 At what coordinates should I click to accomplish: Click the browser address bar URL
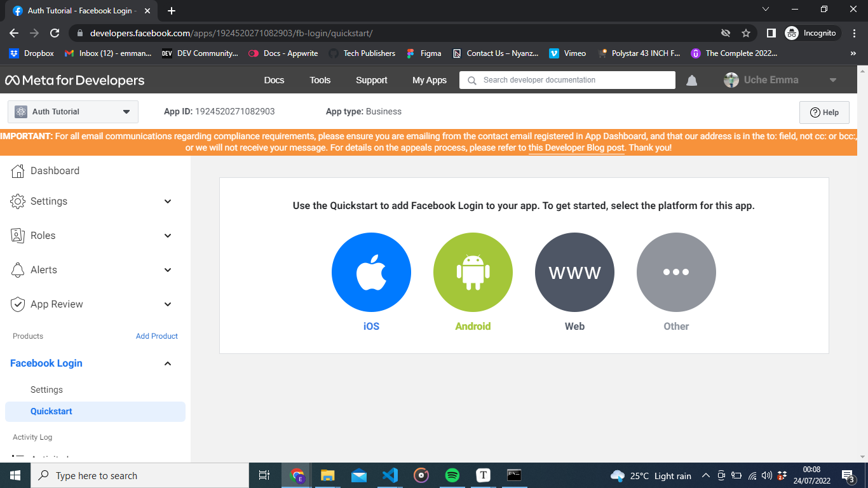pyautogui.click(x=231, y=33)
